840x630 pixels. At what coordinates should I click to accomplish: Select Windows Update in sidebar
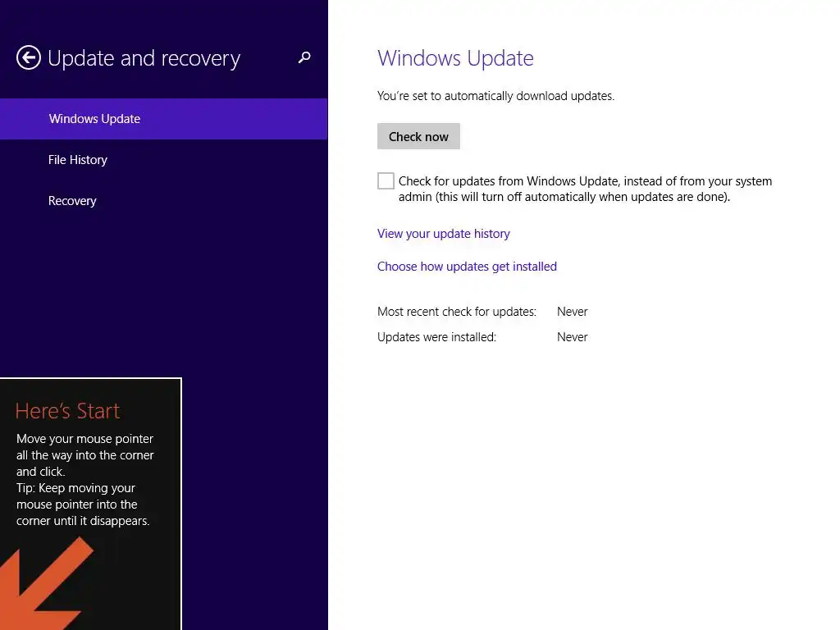pos(163,119)
